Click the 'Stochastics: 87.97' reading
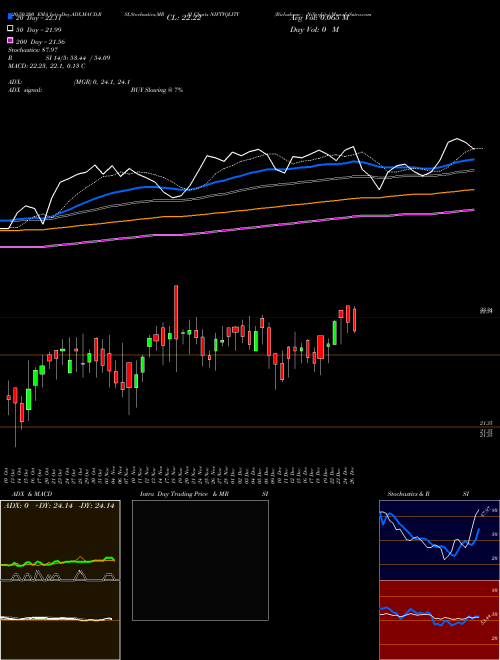Image resolution: width=500 pixels, height=660 pixels. pos(33,50)
